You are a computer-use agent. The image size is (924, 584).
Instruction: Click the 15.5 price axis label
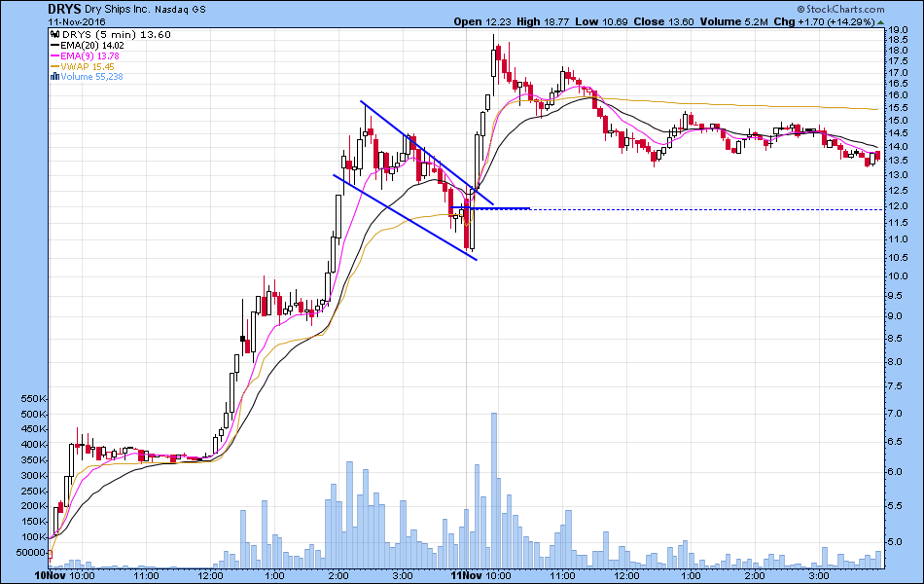[899, 108]
